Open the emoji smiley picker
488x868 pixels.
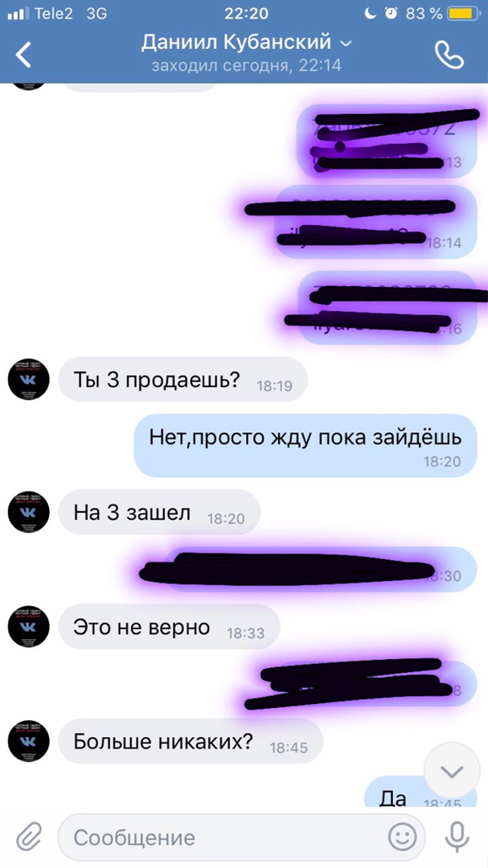pyautogui.click(x=403, y=837)
